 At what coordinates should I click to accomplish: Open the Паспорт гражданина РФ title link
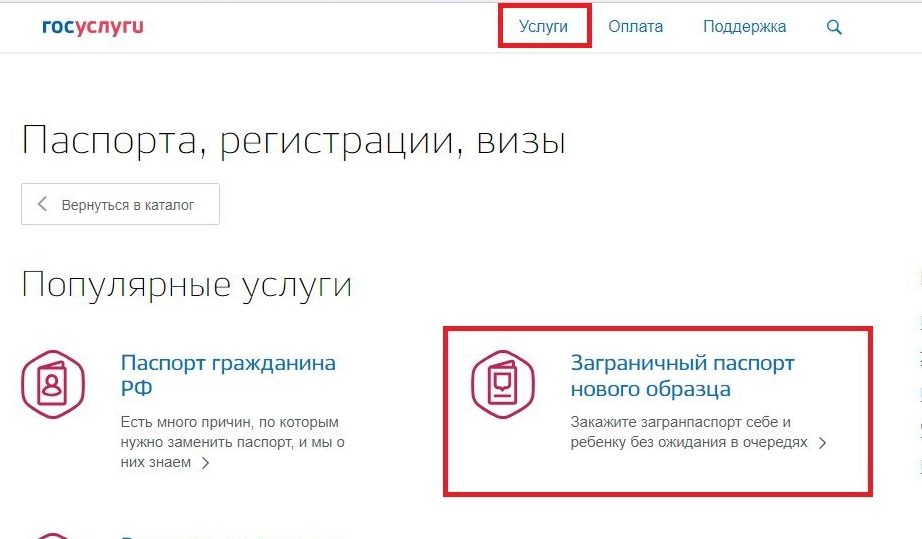coord(228,375)
